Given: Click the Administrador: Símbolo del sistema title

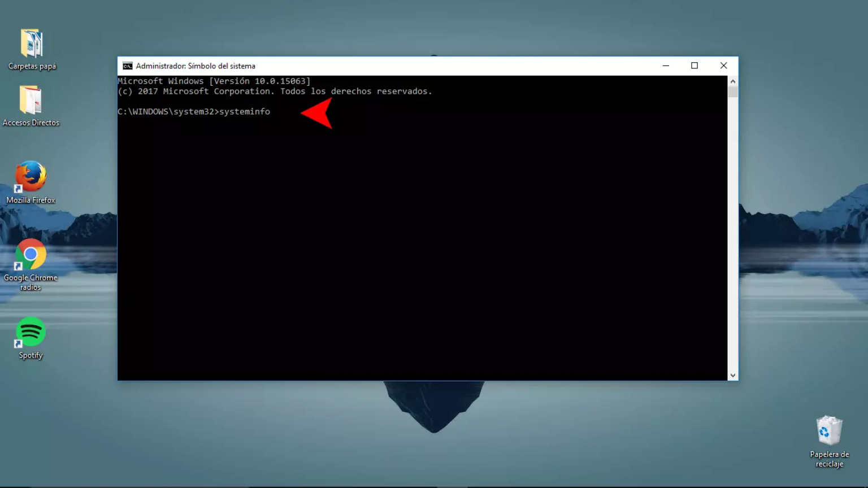Looking at the screenshot, I should pos(196,66).
